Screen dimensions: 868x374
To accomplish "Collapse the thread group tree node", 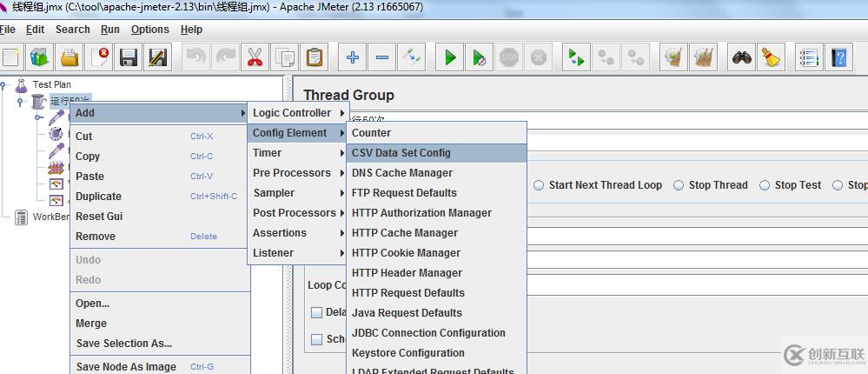I will (21, 102).
